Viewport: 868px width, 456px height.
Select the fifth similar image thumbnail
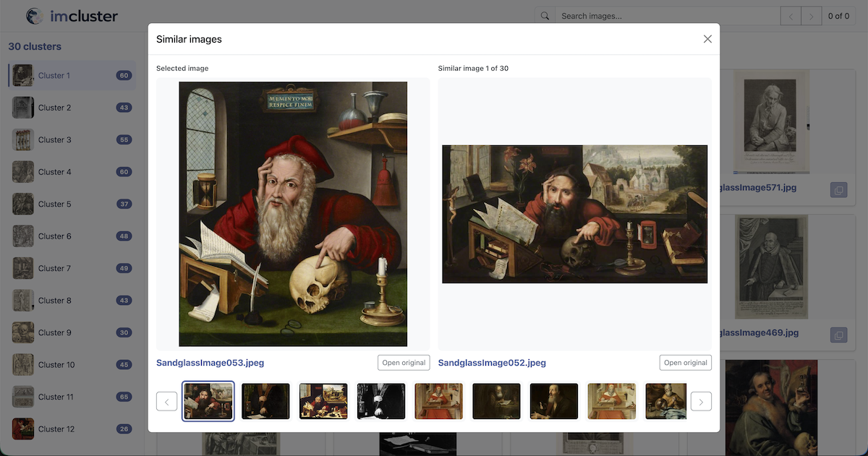[439, 401]
